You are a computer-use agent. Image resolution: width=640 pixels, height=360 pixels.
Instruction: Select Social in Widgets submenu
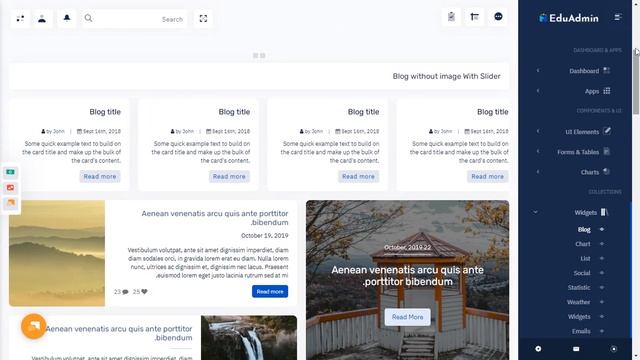pos(582,273)
